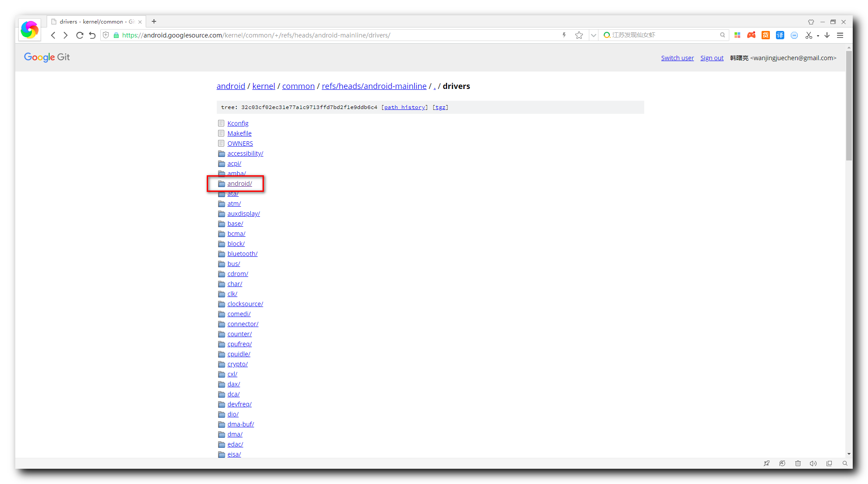868x484 pixels.
Task: Open a new tab with plus button
Action: coord(154,21)
